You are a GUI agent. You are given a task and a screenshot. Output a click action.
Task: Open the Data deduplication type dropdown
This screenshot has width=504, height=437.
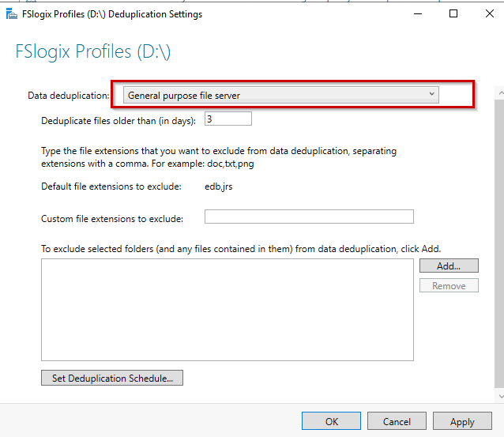click(281, 95)
